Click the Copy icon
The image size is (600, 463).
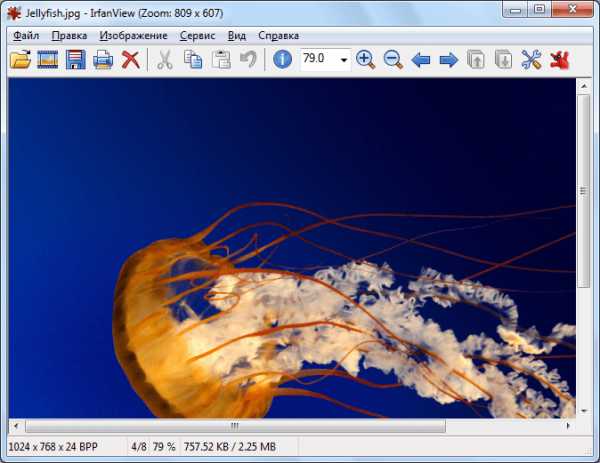193,60
